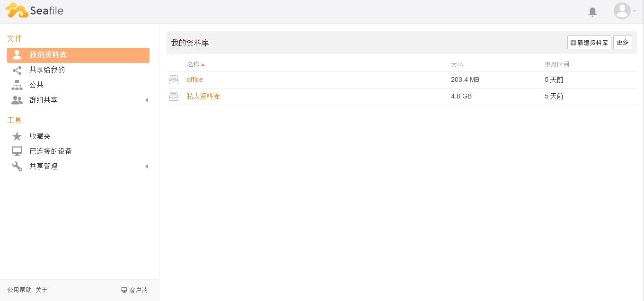The height and width of the screenshot is (301, 644).
Task: Expand the 共享管理 arrow
Action: point(147,167)
